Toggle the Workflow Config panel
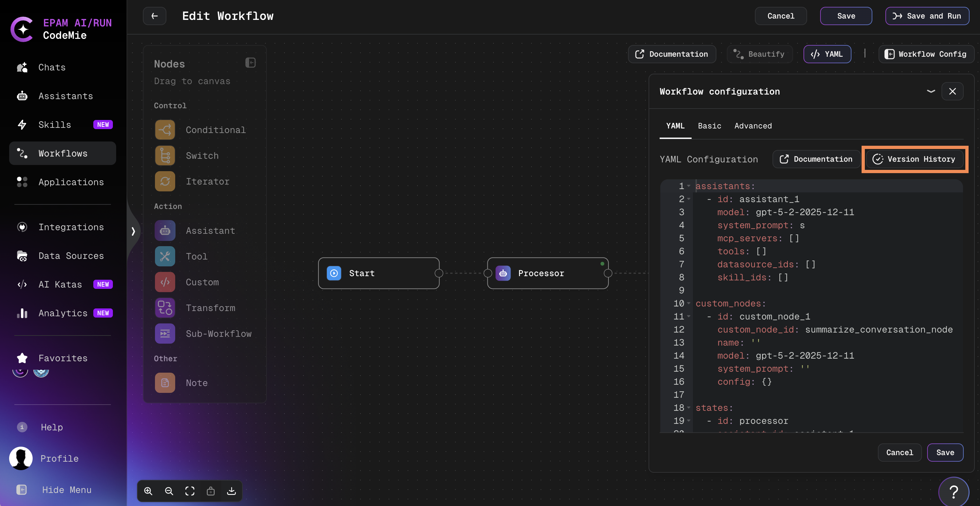This screenshot has height=506, width=980. 926,54
